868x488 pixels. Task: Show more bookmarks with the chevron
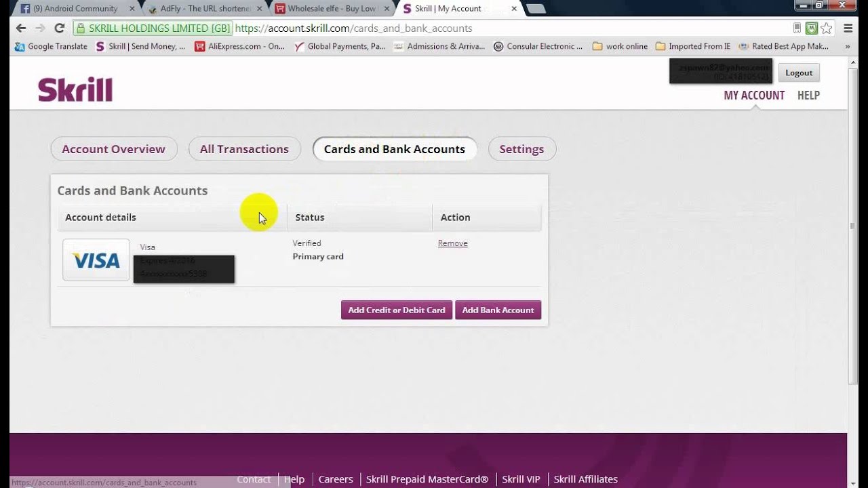pyautogui.click(x=847, y=46)
